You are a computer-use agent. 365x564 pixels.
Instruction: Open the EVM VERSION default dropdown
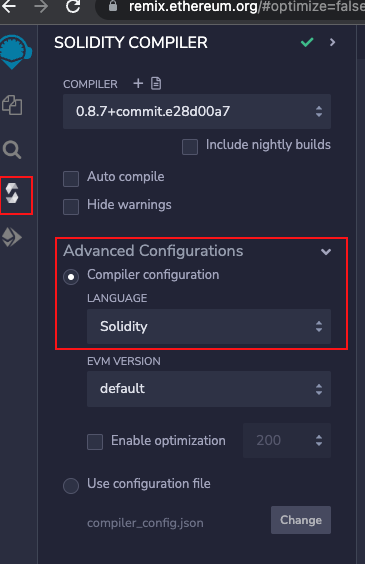coord(209,389)
